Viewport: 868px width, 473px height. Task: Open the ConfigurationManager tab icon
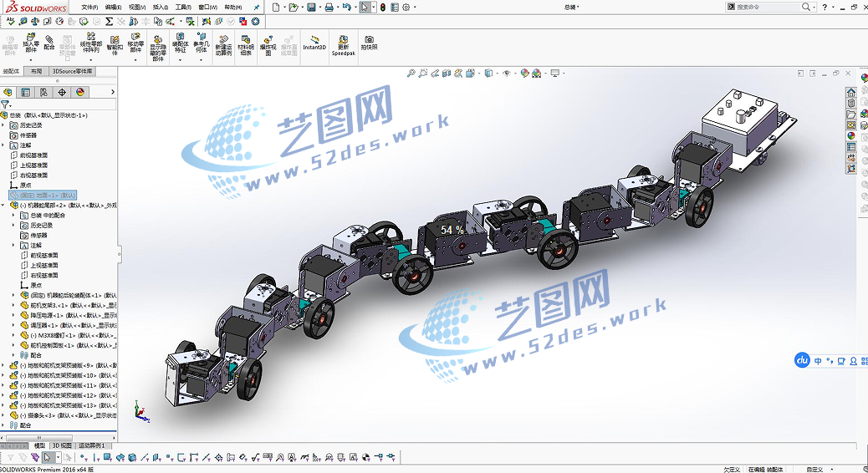click(x=43, y=93)
